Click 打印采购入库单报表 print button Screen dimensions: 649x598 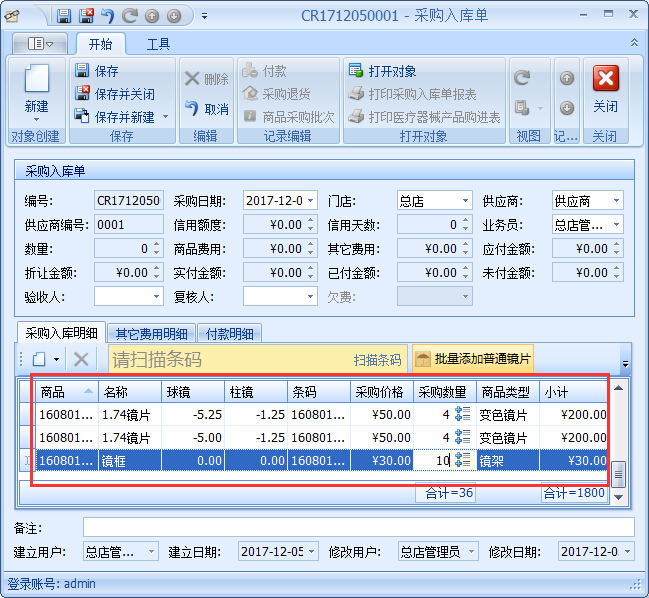(412, 94)
